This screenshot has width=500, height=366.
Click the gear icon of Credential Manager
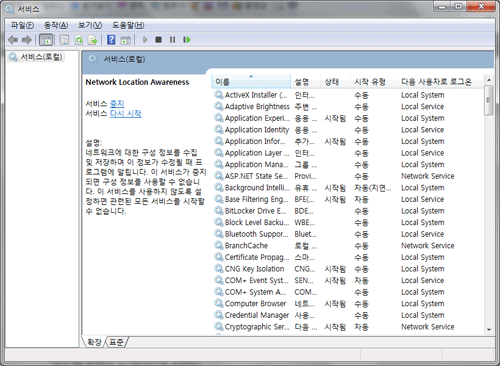click(219, 315)
